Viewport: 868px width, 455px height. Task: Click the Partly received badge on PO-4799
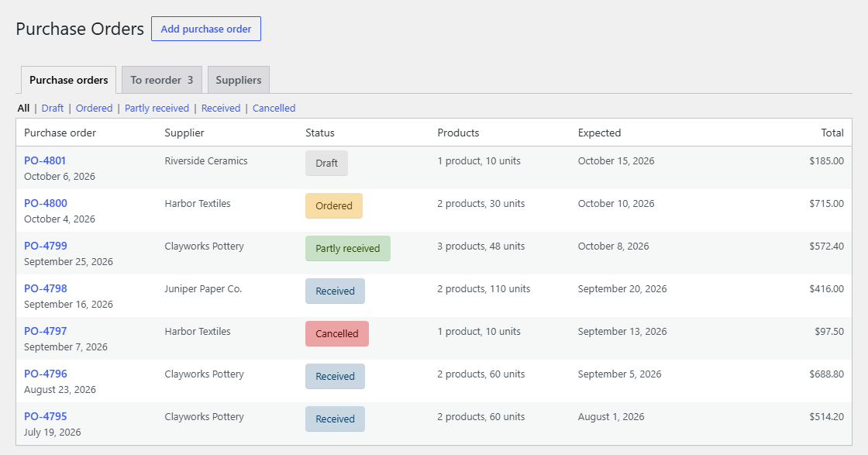click(348, 249)
